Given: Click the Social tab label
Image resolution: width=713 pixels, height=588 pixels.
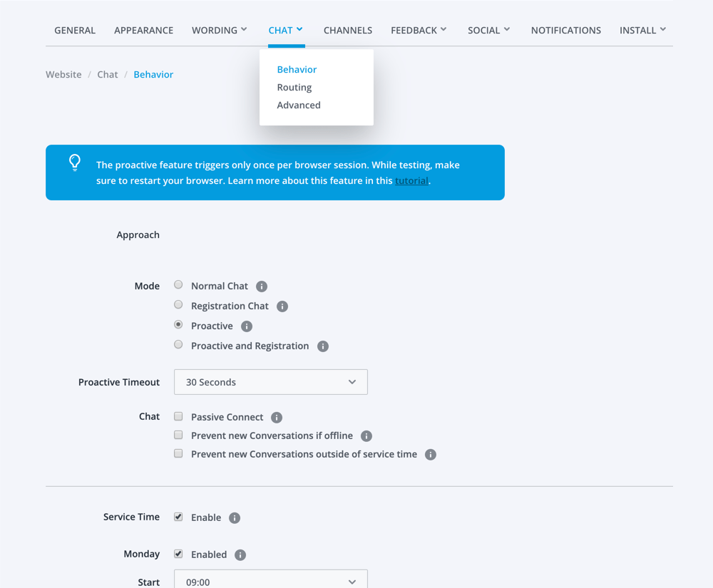Looking at the screenshot, I should pos(484,31).
